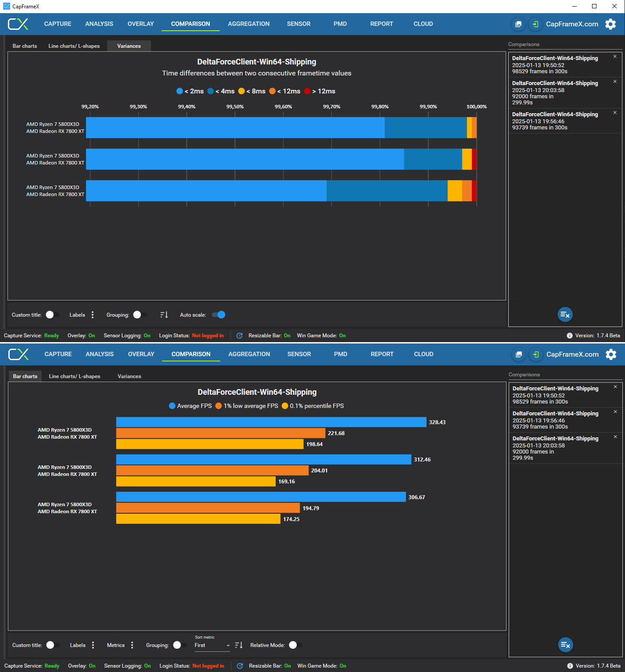This screenshot has height=672, width=625.
Task: Remove 20:03:58 comparison in top window
Action: (615, 82)
